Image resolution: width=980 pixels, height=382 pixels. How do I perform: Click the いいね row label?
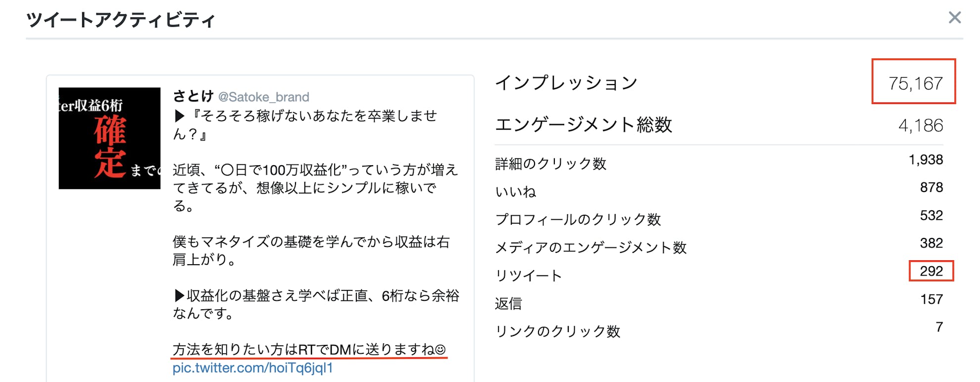click(515, 191)
